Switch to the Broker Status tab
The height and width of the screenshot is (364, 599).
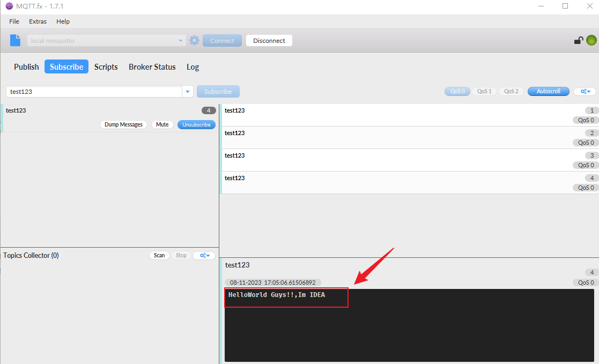152,67
